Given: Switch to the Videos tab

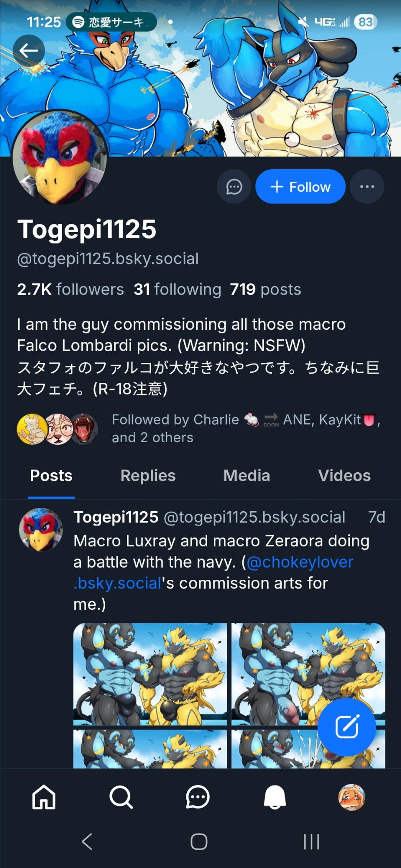Looking at the screenshot, I should click(x=344, y=476).
